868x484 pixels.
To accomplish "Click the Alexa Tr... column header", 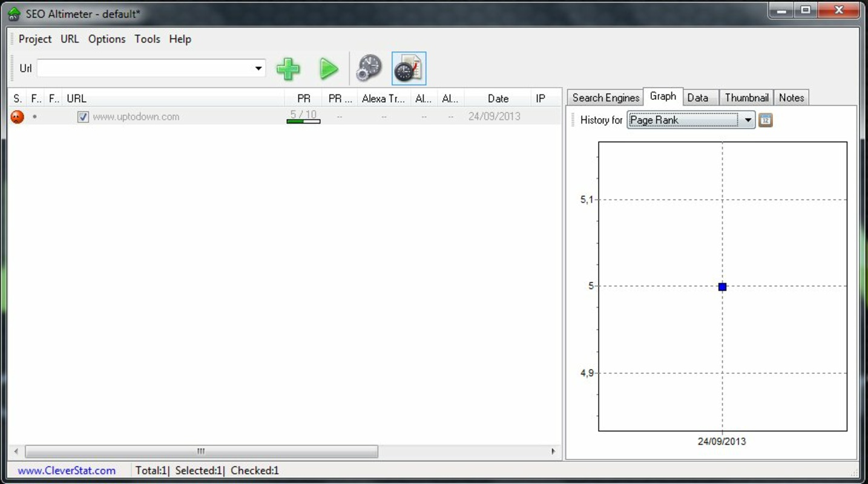I will click(383, 99).
